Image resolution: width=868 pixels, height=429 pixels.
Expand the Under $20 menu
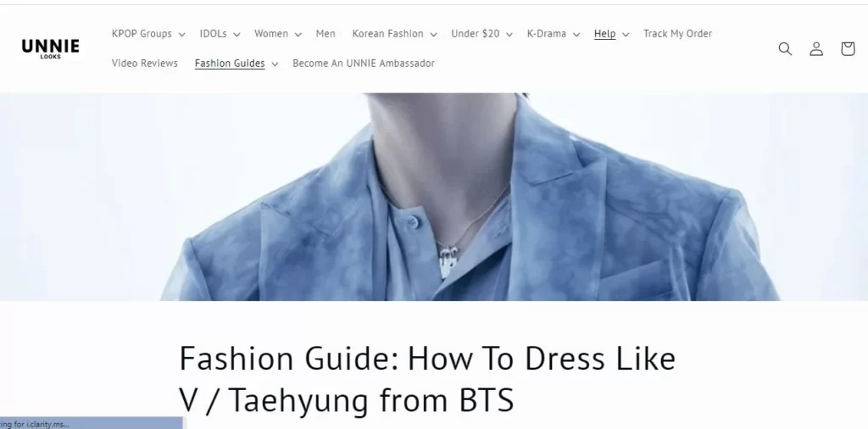[481, 34]
